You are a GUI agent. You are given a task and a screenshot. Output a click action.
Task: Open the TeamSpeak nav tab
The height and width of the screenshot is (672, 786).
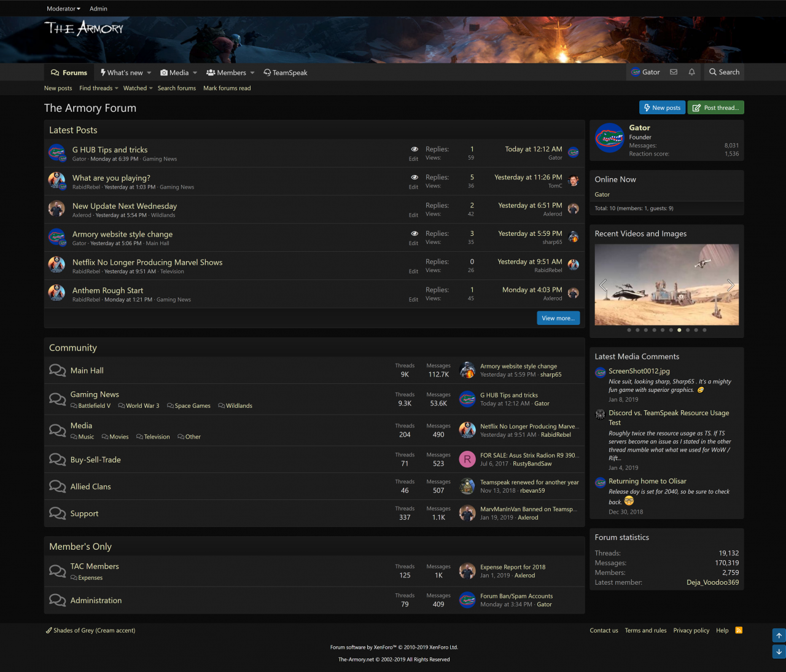click(286, 72)
